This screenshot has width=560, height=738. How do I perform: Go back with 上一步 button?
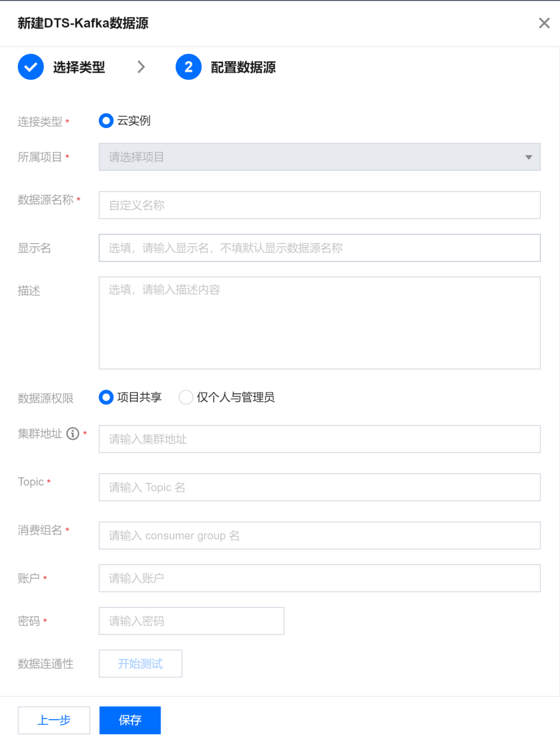(x=54, y=720)
